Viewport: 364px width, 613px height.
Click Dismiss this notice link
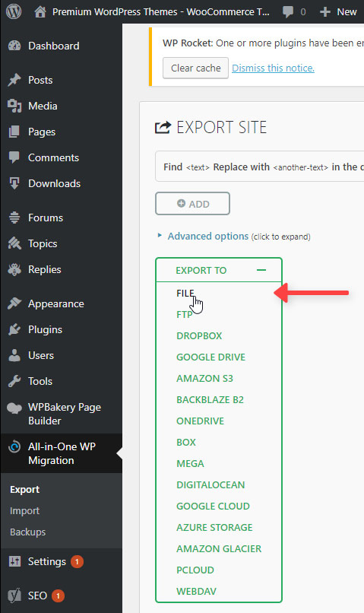tap(273, 68)
